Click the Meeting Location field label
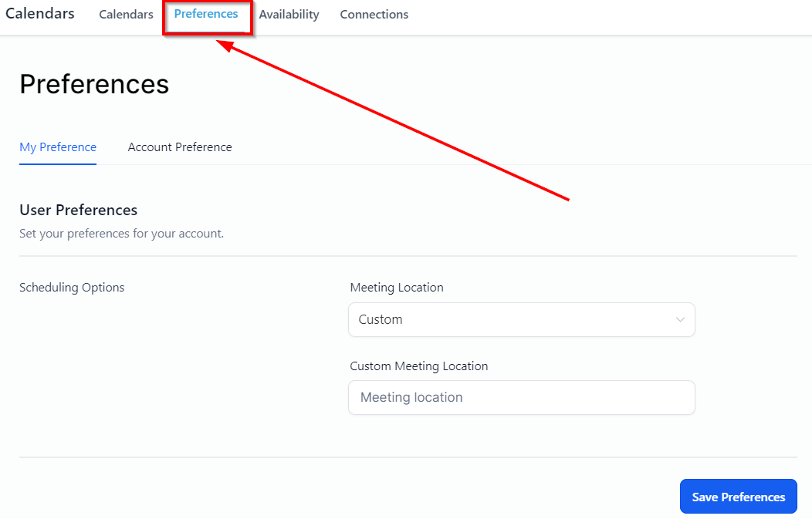The image size is (812, 519). coord(397,288)
